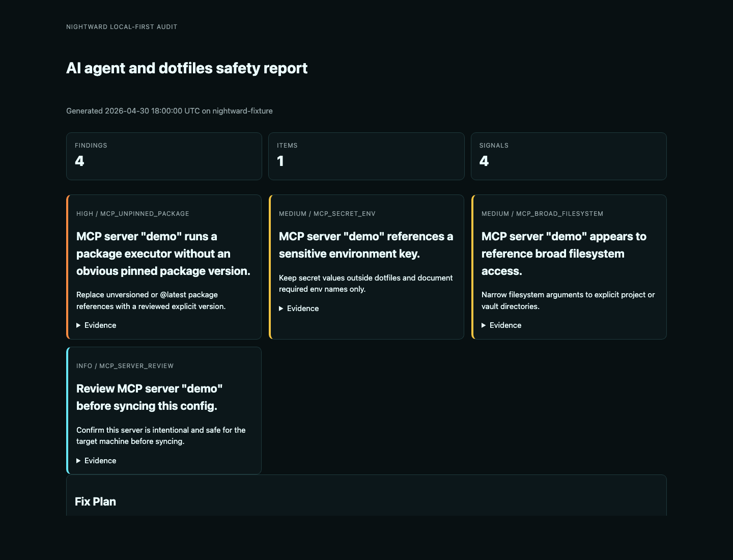Click the 'MEDIUM / MCP_BROAD_FILESYSTEM' label
Image resolution: width=733 pixels, height=560 pixels.
(542, 214)
